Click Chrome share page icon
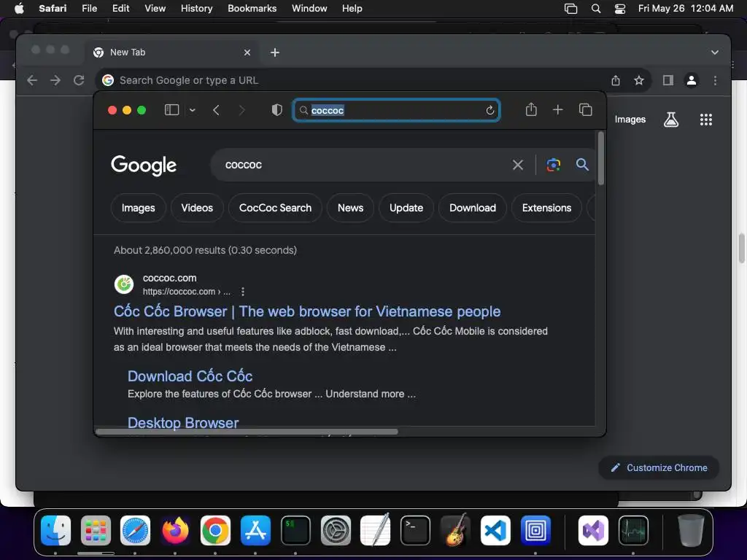The height and width of the screenshot is (560, 747). click(616, 80)
